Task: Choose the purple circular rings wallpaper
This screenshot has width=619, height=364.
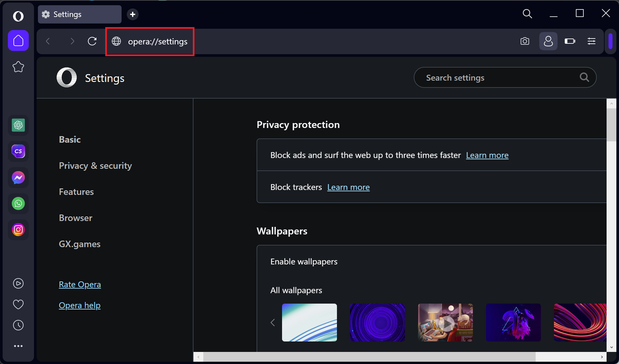Action: coord(377,323)
